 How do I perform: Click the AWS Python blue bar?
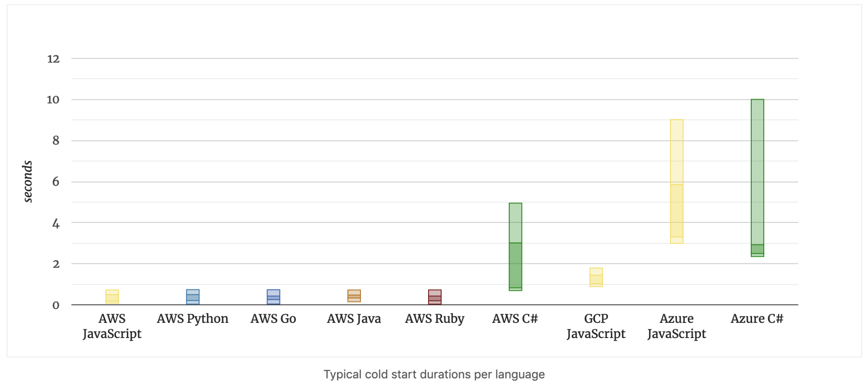pyautogui.click(x=193, y=297)
